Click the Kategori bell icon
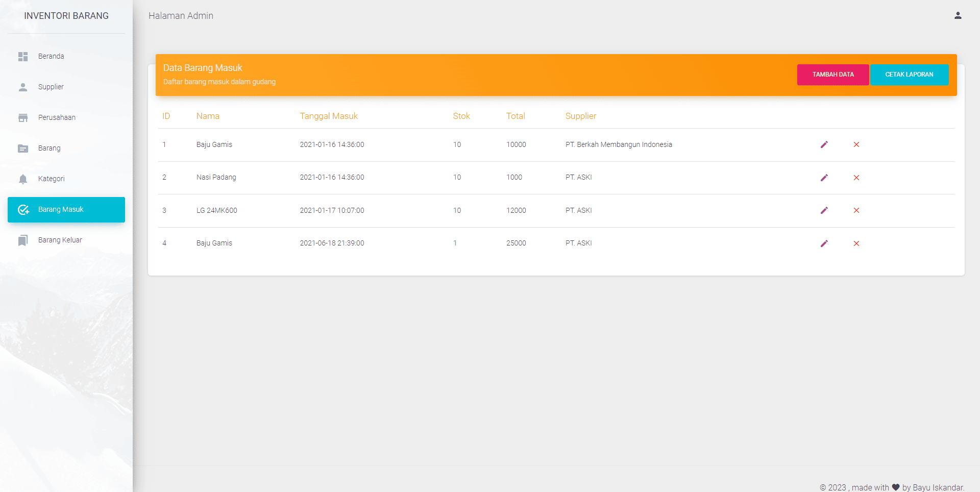980x492 pixels. pyautogui.click(x=23, y=179)
